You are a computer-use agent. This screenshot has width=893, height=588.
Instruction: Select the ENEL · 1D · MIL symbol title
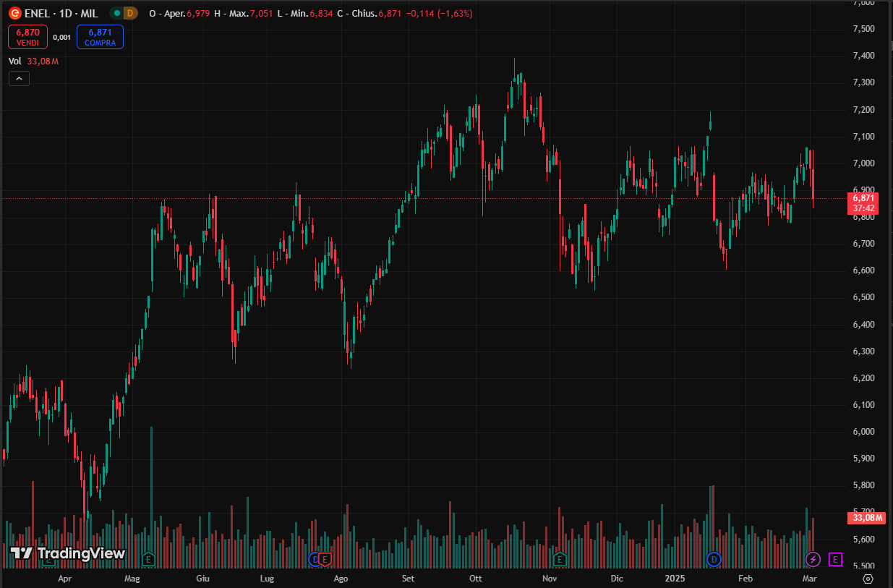[x=61, y=13]
